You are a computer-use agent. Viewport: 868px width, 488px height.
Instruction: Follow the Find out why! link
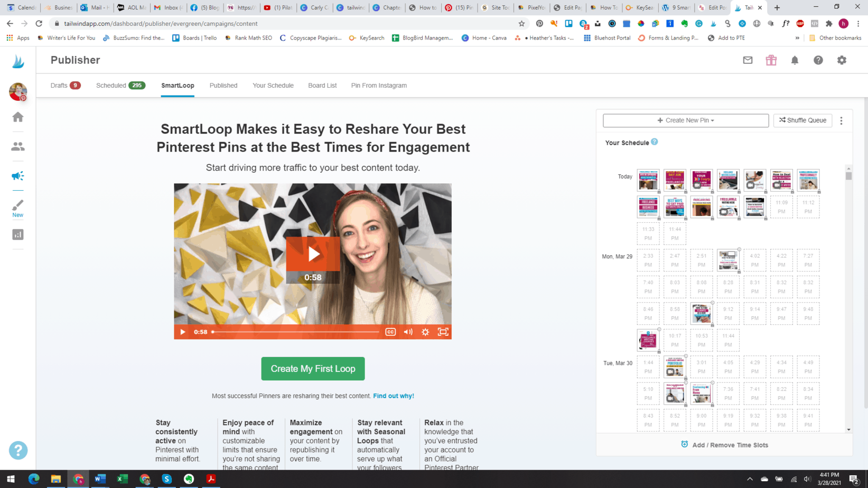393,396
